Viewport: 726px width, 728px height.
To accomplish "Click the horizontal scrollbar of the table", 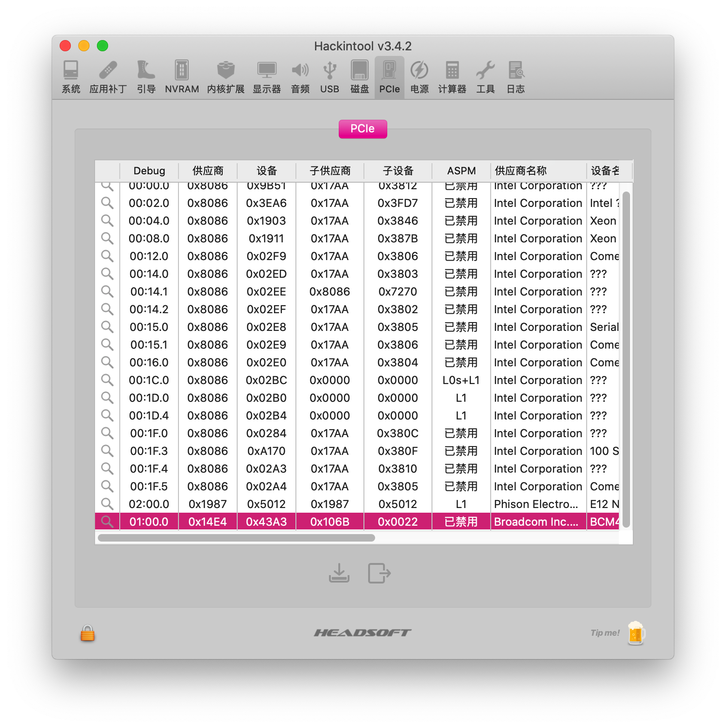I will pyautogui.click(x=236, y=538).
